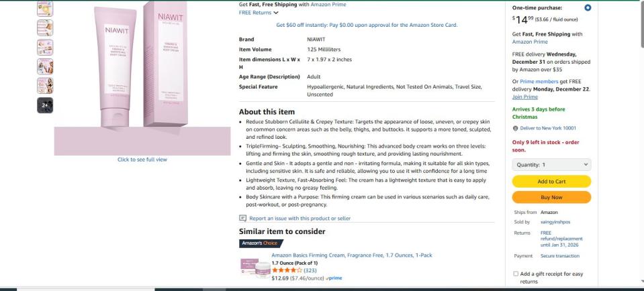Select the thumbnail just above the 2+ tile

point(46,85)
